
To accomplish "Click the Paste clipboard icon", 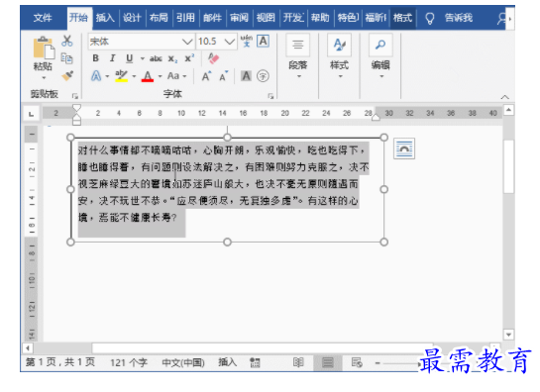I will click(x=44, y=48).
